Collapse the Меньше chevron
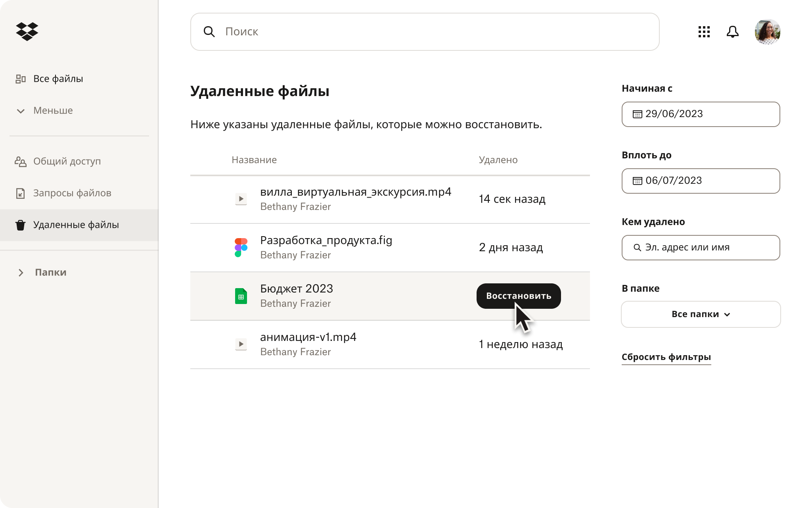 pyautogui.click(x=21, y=111)
